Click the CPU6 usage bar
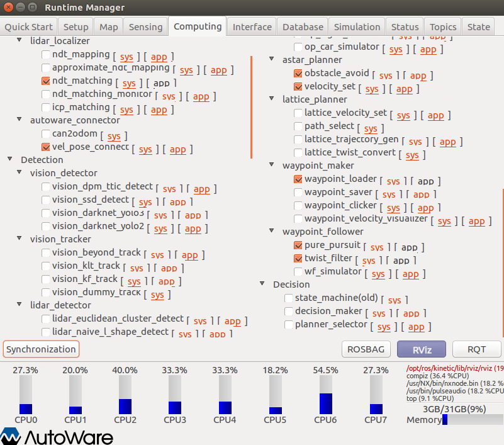 pyautogui.click(x=325, y=395)
